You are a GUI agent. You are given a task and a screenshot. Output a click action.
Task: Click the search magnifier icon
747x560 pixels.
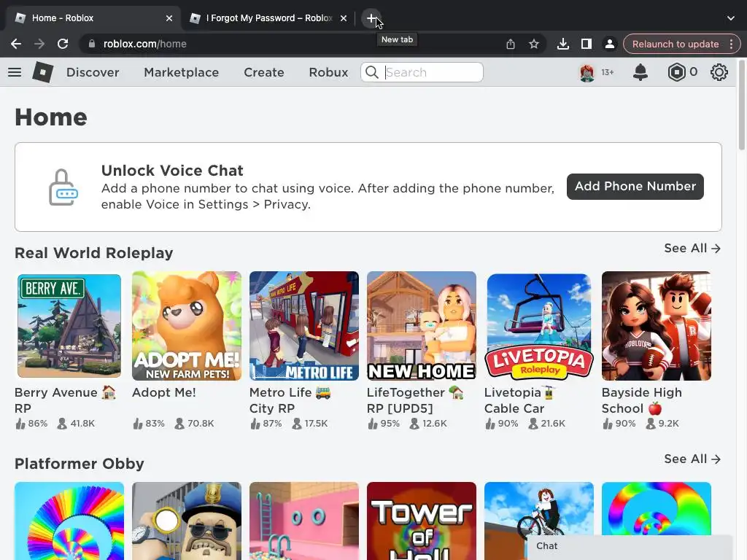[x=372, y=72]
